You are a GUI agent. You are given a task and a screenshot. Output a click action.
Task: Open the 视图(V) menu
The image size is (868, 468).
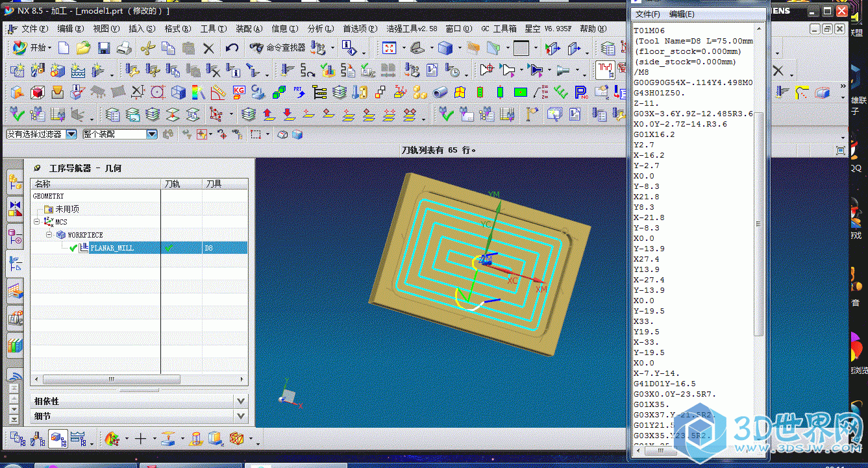pyautogui.click(x=106, y=29)
